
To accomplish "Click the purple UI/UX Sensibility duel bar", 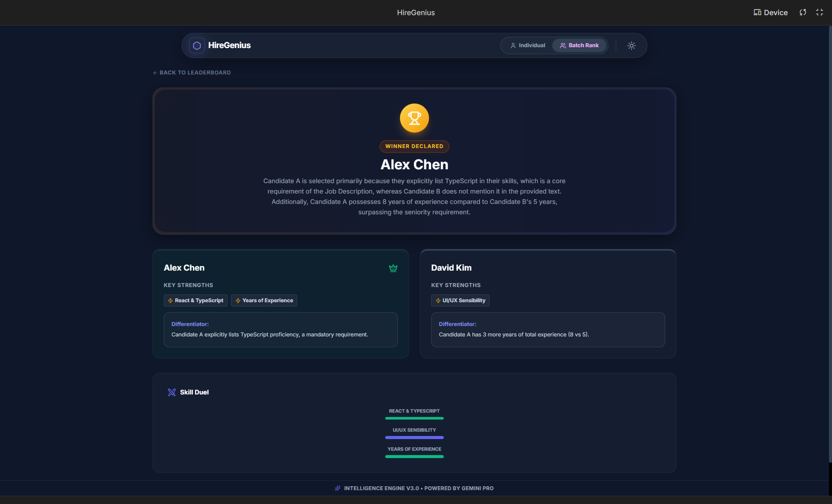I will 414,437.
